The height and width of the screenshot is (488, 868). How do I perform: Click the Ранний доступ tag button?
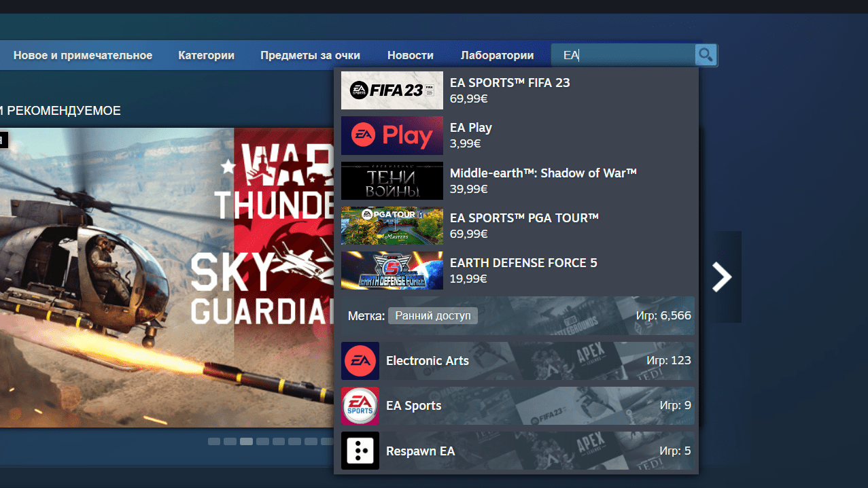[x=433, y=315]
